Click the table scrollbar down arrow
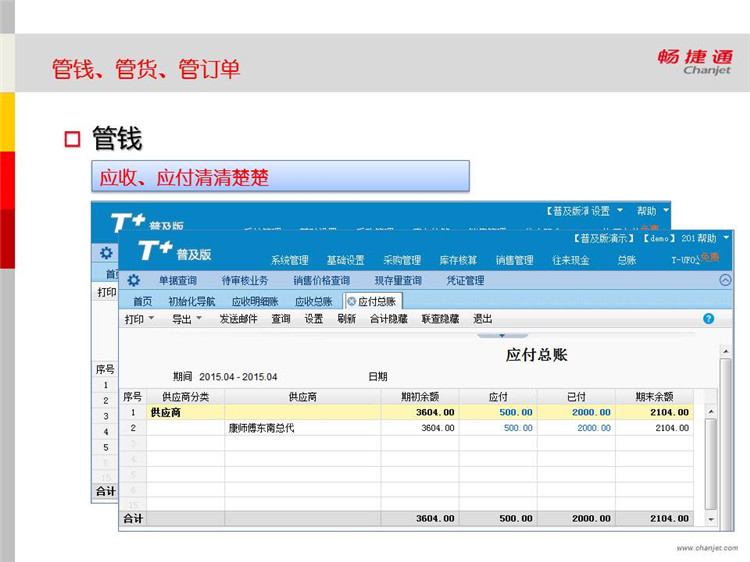The height and width of the screenshot is (562, 750). tap(711, 519)
